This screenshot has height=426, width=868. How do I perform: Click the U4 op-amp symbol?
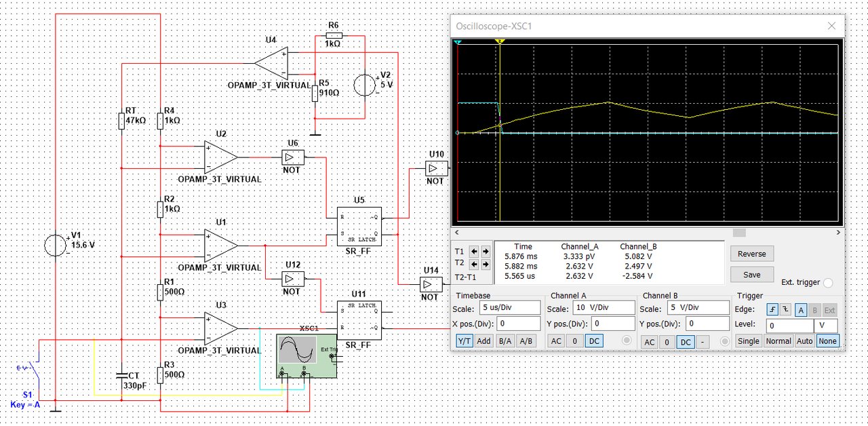(x=271, y=63)
